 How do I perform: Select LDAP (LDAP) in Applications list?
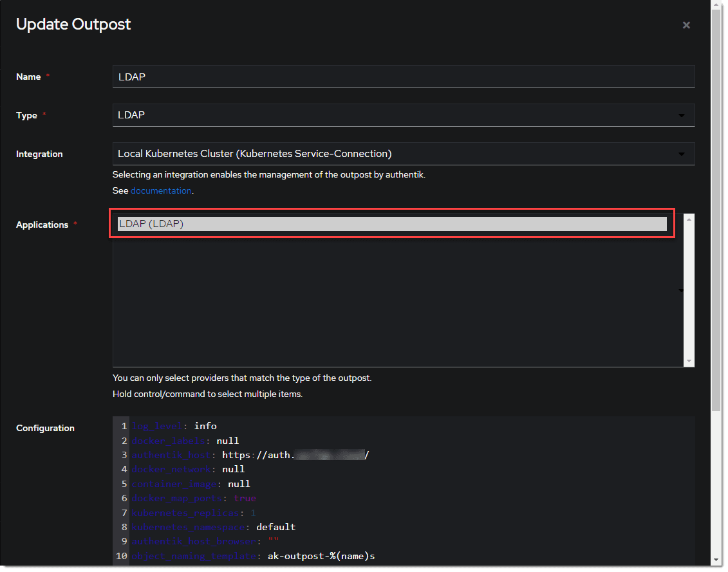392,224
